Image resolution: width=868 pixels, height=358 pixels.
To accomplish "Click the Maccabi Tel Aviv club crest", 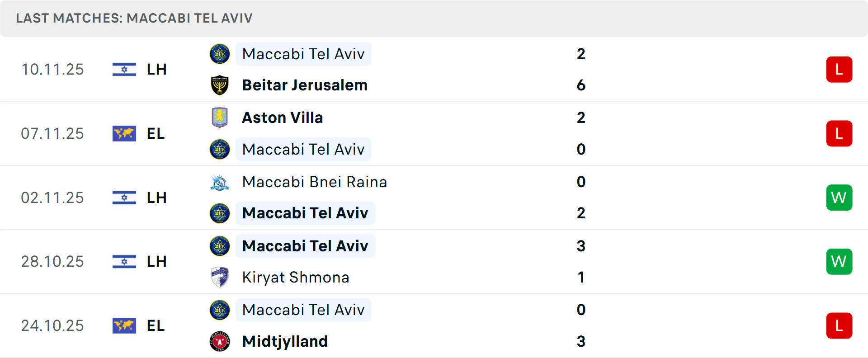I will point(220,54).
